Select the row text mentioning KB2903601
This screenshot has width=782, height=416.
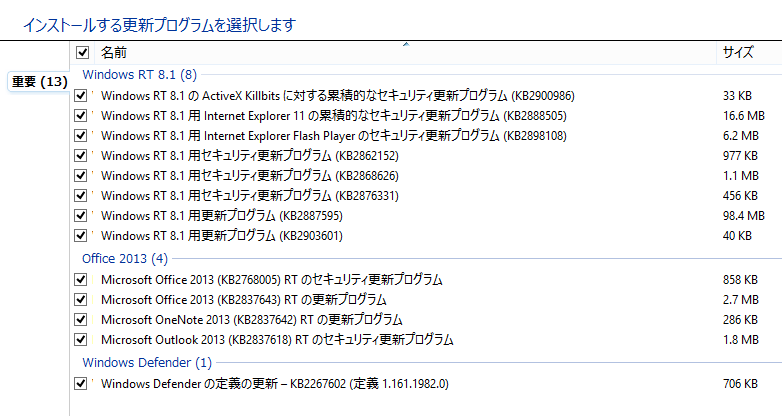click(222, 235)
